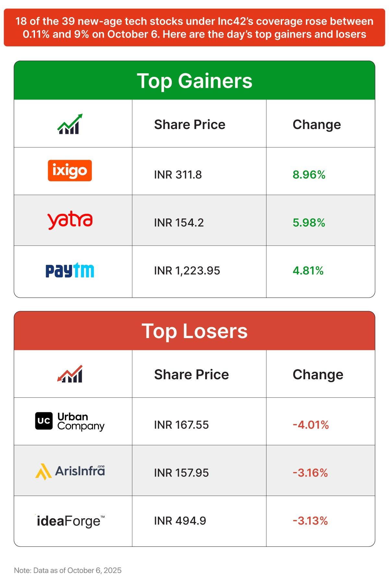This screenshot has height=588, width=389.
Task: Click Urban Company's -4.01% change
Action: coord(311,425)
